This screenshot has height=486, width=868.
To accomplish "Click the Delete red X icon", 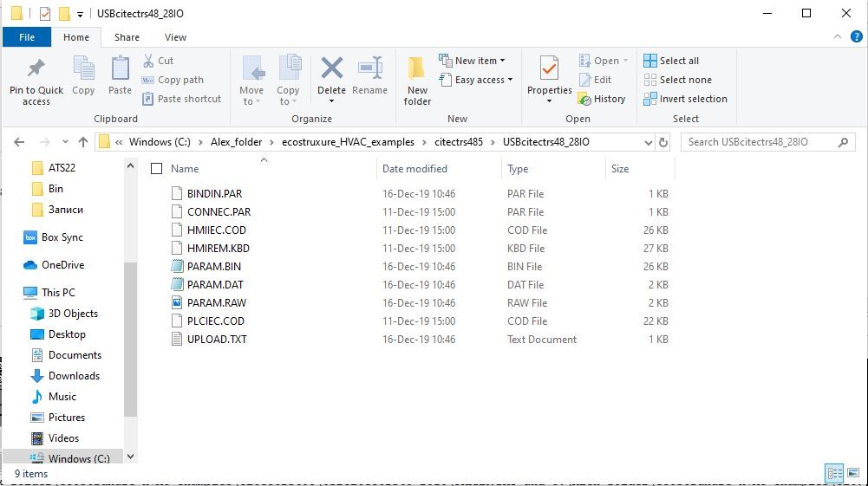I will pos(331,68).
